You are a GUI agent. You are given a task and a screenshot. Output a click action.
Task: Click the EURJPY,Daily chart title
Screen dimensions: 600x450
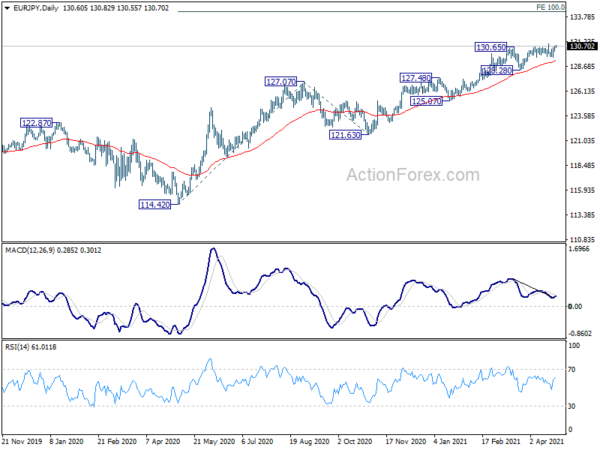(x=36, y=8)
